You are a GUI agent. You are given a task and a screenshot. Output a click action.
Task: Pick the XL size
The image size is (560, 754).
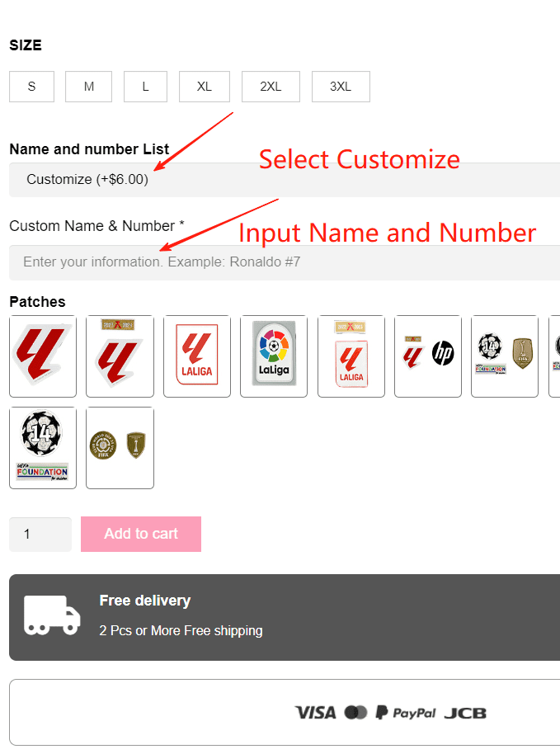click(x=205, y=87)
